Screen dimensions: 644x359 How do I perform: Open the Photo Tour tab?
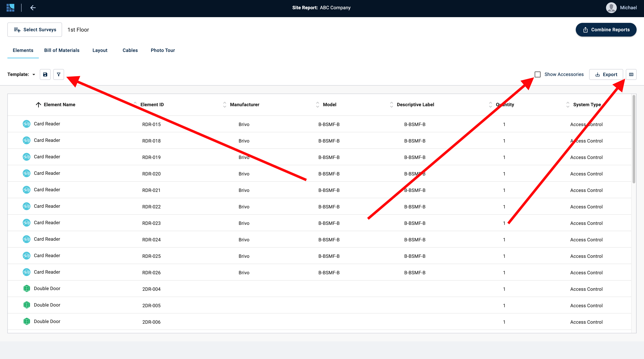pos(163,50)
